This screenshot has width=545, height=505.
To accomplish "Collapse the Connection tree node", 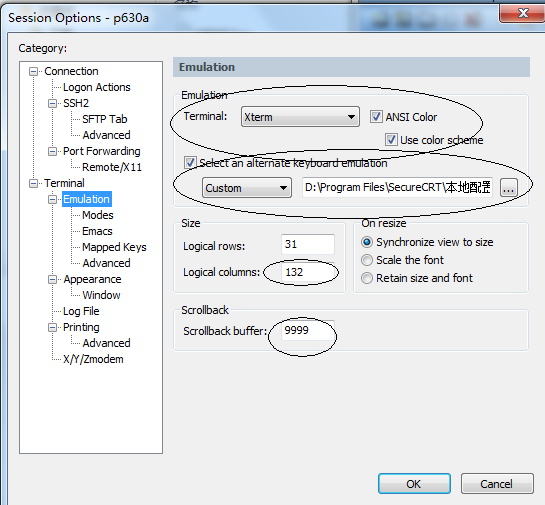I will pos(34,72).
